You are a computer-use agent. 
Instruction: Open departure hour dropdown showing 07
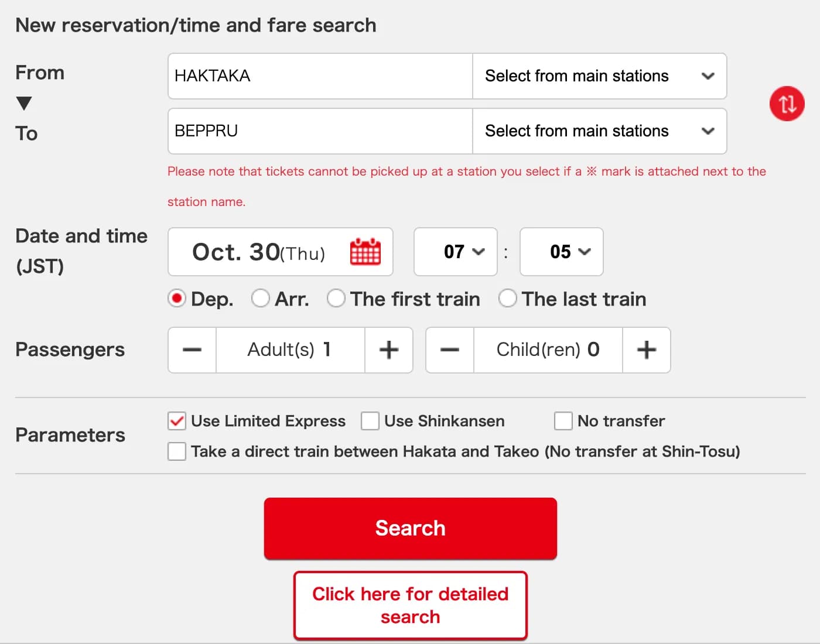(455, 252)
